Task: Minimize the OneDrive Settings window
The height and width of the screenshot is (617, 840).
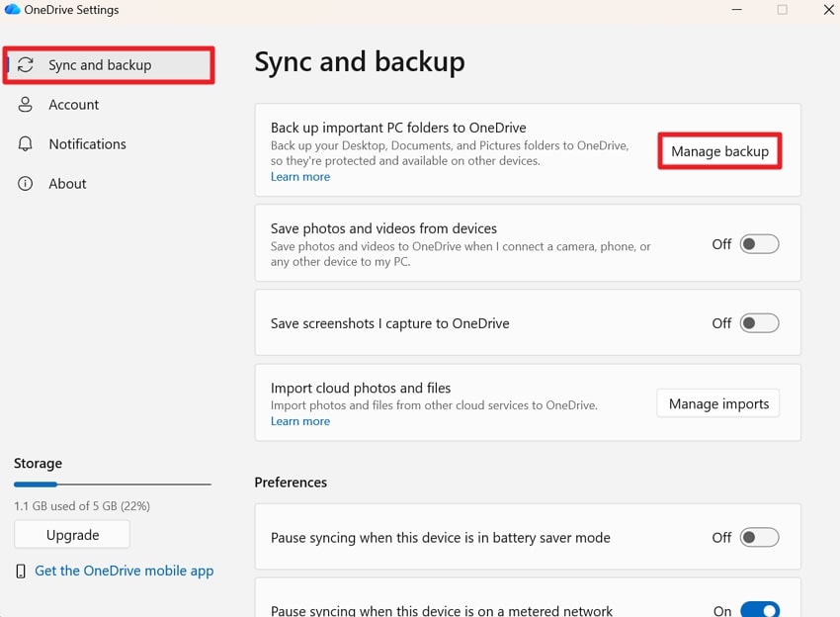Action: 737,10
